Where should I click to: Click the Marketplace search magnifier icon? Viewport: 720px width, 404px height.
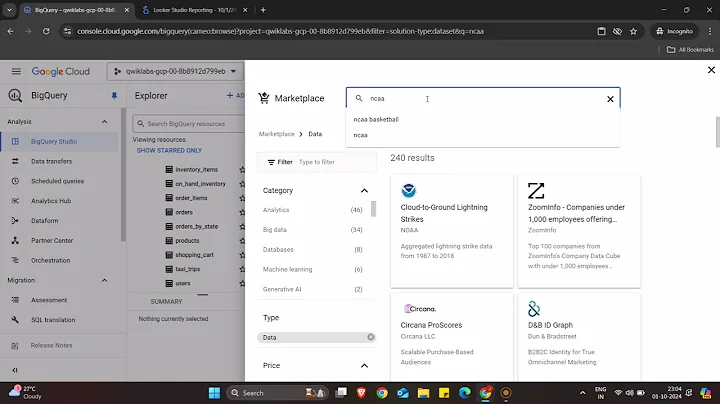pyautogui.click(x=359, y=98)
